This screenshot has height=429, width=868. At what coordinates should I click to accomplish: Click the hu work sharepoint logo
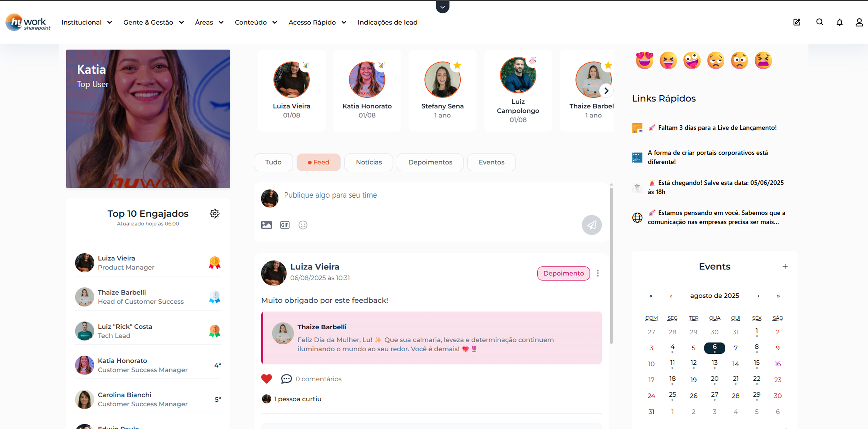click(x=28, y=22)
